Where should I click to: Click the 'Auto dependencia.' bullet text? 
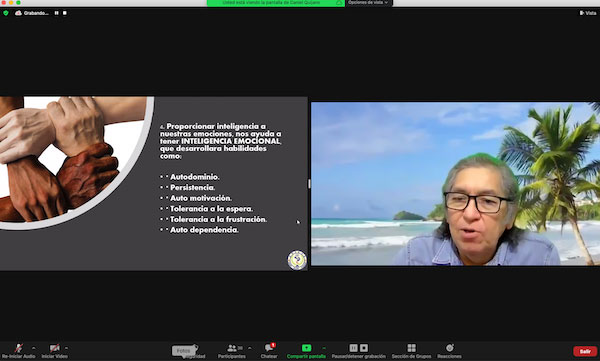click(x=204, y=230)
